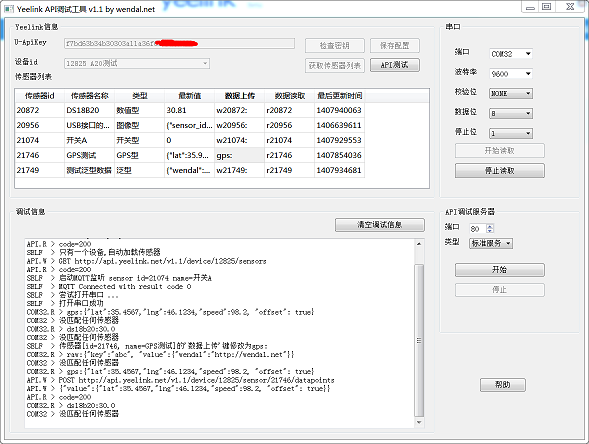This screenshot has height=444, width=589.
Task: Select sensor id cell 20872
Action: click(39, 110)
